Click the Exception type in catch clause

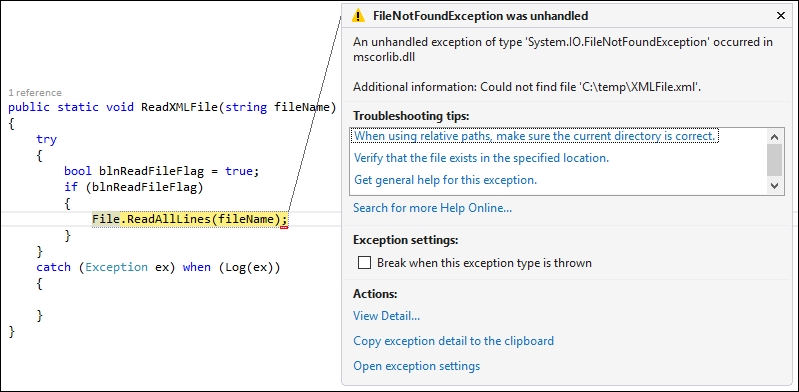117,267
